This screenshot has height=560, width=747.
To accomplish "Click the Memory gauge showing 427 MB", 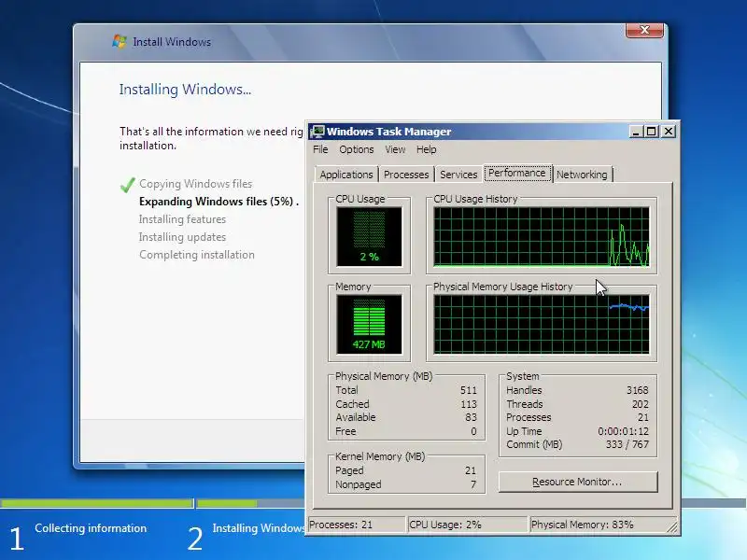I will tap(369, 324).
